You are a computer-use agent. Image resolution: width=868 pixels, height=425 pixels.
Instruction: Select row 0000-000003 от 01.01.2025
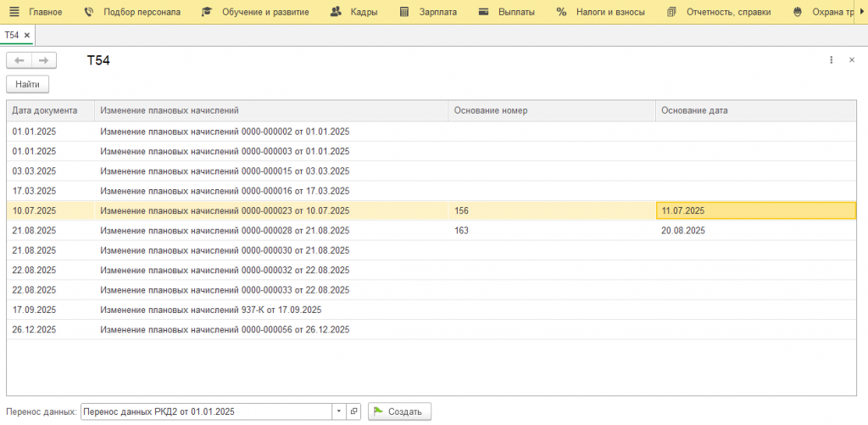(431, 151)
